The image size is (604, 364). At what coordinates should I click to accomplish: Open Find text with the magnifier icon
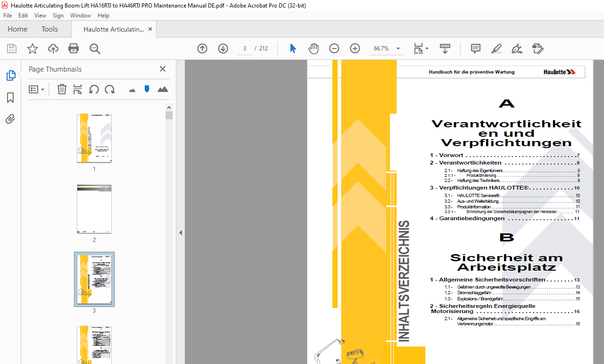click(95, 49)
